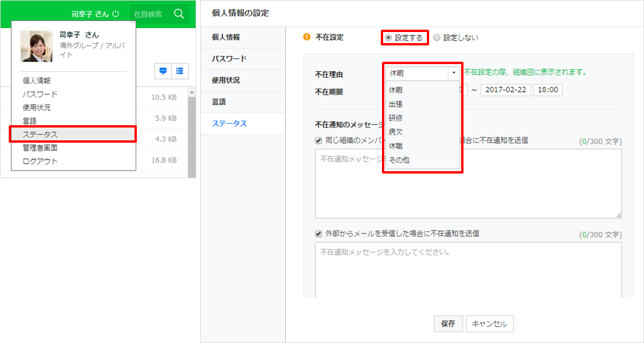Toggle external mail absence notice checkbox

coord(319,234)
